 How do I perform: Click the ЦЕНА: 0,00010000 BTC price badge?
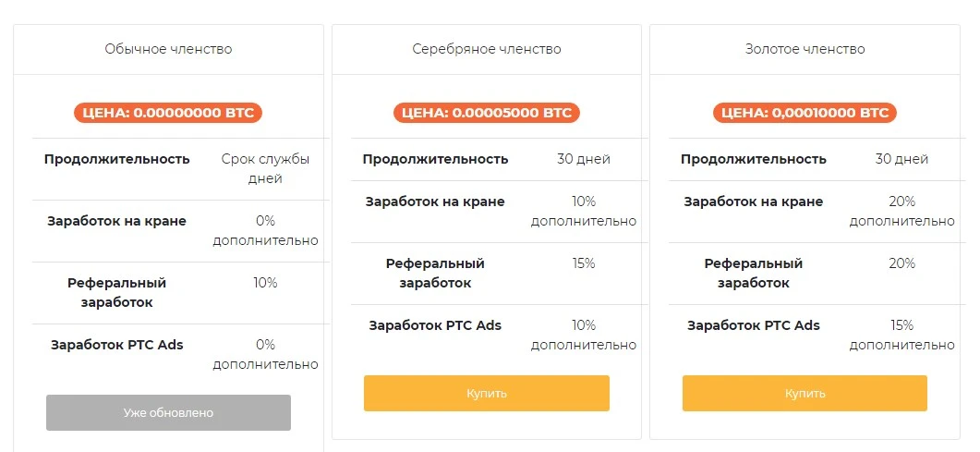coord(805,113)
